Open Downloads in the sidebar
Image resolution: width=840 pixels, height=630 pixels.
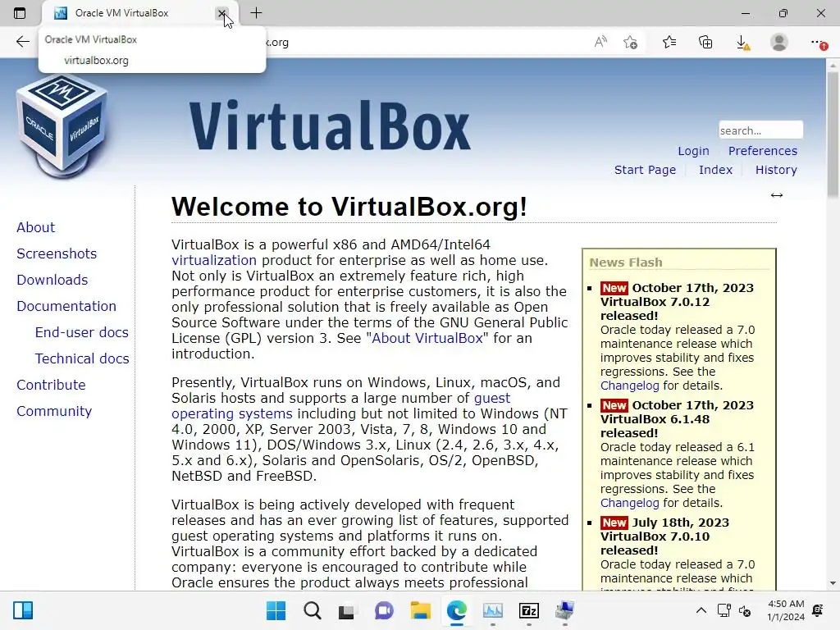(52, 280)
